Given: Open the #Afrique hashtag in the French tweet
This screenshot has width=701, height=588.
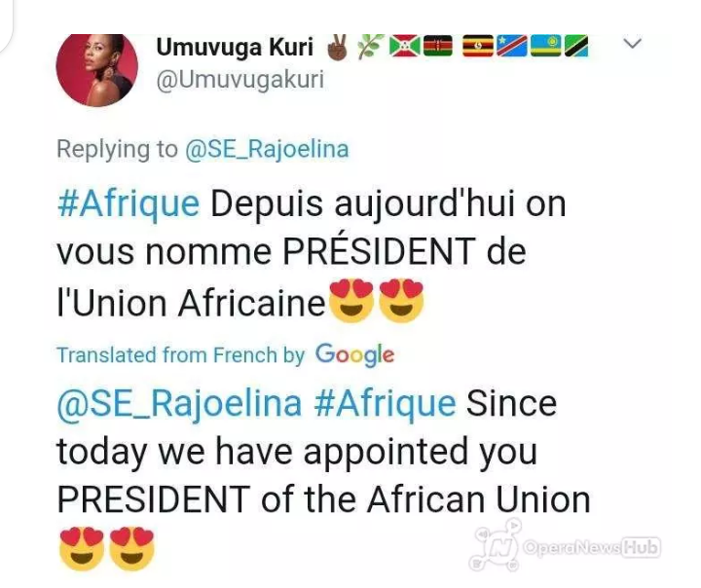Looking at the screenshot, I should (128, 204).
